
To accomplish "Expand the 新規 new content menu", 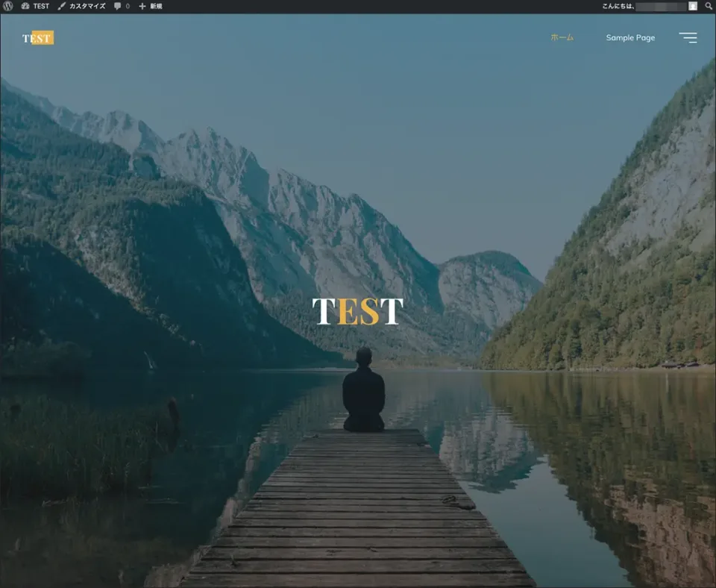I will tap(156, 6).
